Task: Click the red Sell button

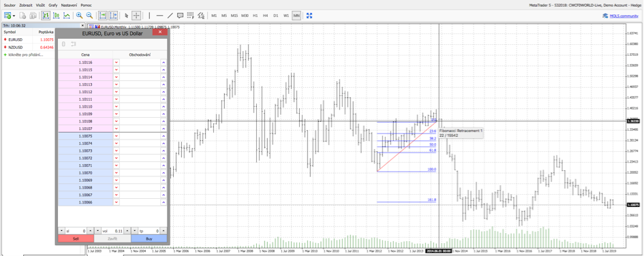Action: tap(76, 239)
